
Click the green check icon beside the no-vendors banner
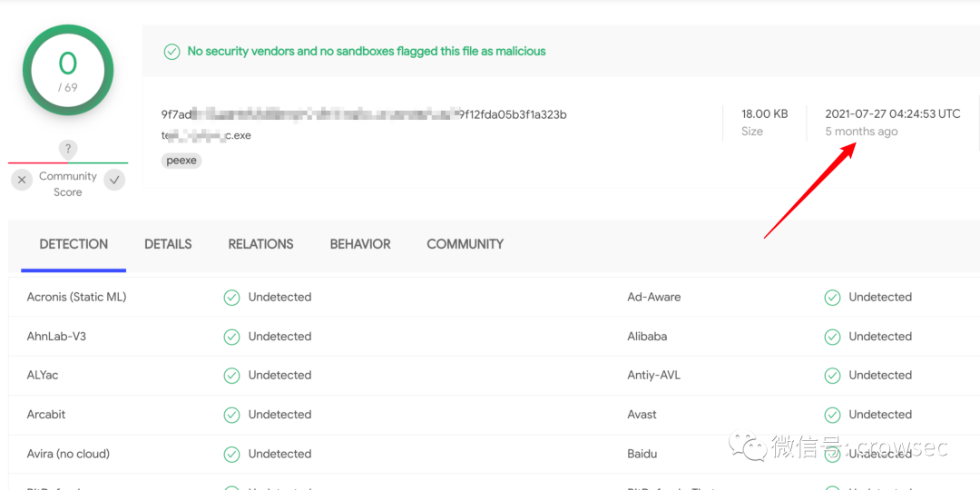coord(171,52)
